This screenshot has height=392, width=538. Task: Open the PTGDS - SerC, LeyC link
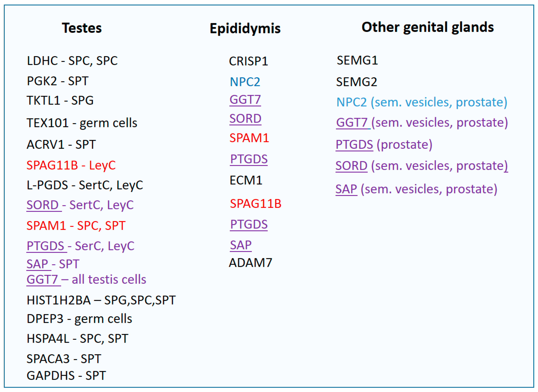pos(45,246)
